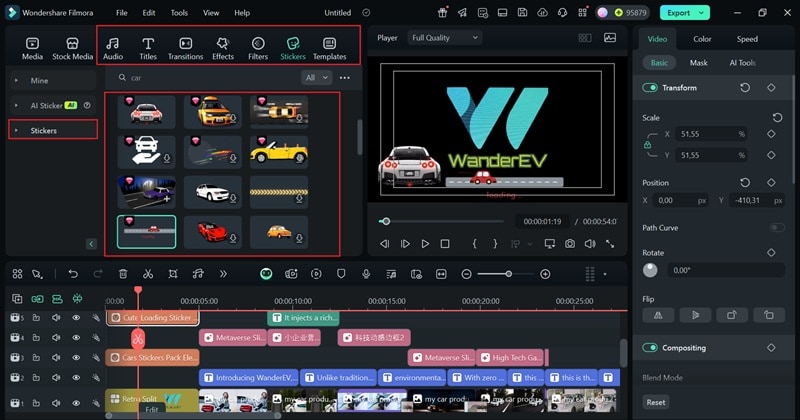Click the zoom in plus icon
The image size is (800, 420).
click(545, 274)
